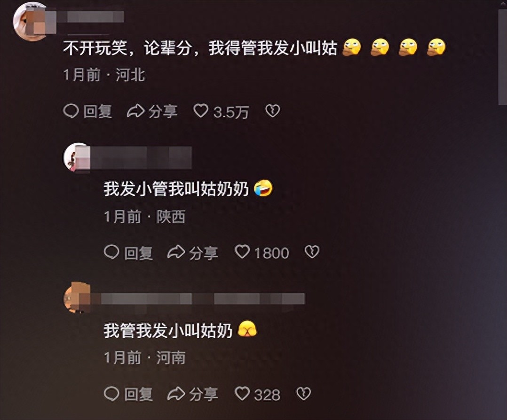
Task: Dislike the Hebei comment via broken heart
Action: pyautogui.click(x=272, y=111)
